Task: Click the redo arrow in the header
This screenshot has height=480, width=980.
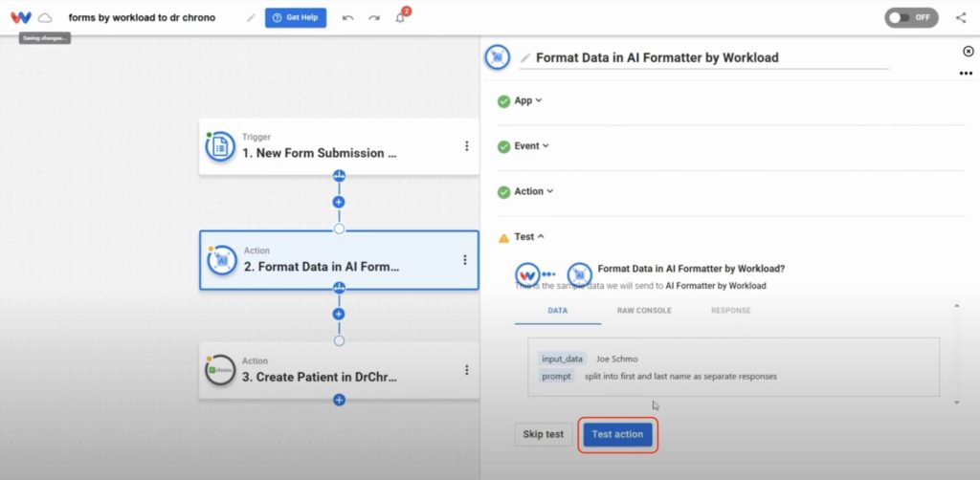Action: point(374,17)
